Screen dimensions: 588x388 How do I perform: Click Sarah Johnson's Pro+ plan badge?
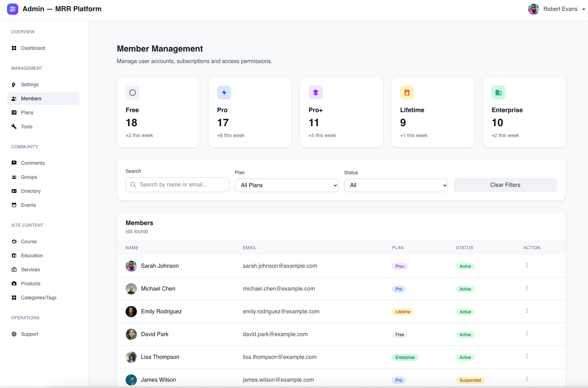pyautogui.click(x=399, y=266)
